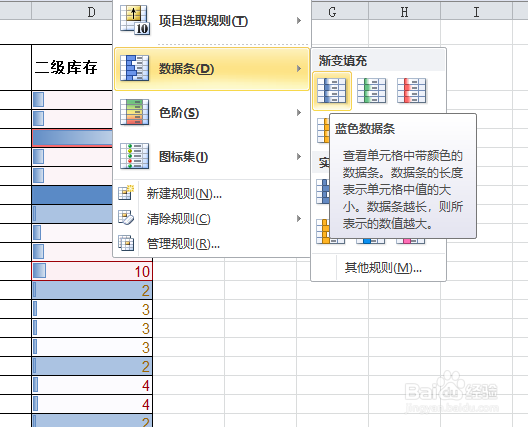Select column I header
The height and width of the screenshot is (427, 528).
[476, 12]
